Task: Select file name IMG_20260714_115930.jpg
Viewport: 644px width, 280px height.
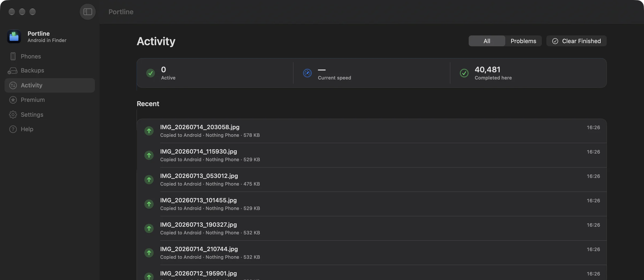Action: [x=199, y=152]
